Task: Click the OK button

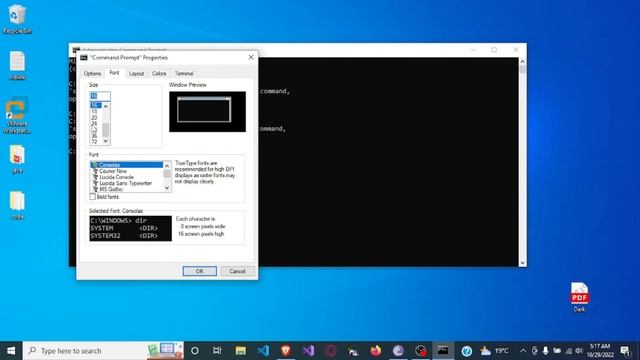Action: click(200, 271)
